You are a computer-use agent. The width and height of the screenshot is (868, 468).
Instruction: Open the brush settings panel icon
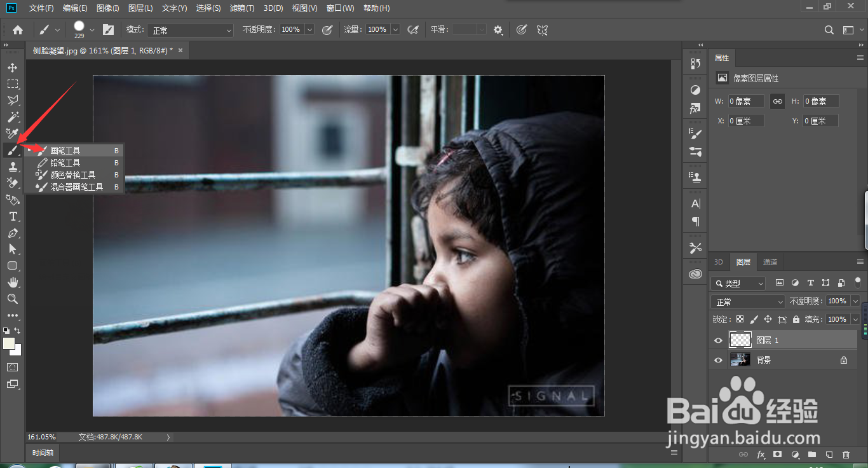coord(109,30)
